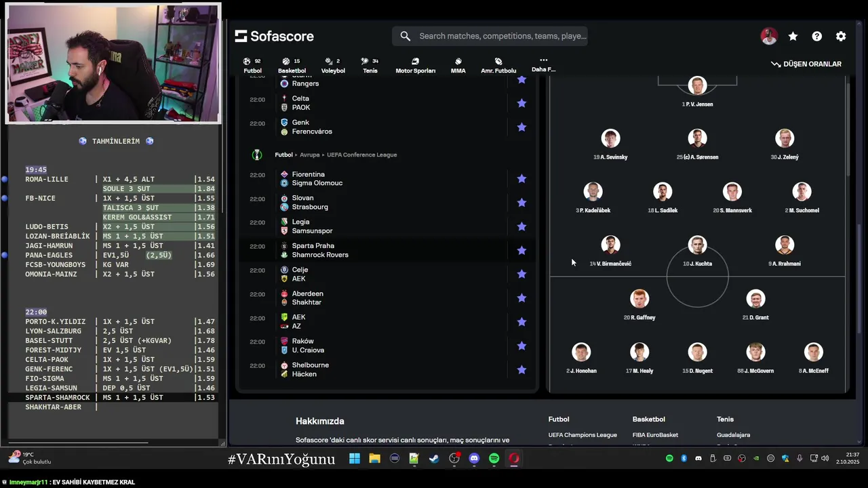Expand the Daha Fazla more-sports menu
Viewport: 868px width, 488px height.
543,64
